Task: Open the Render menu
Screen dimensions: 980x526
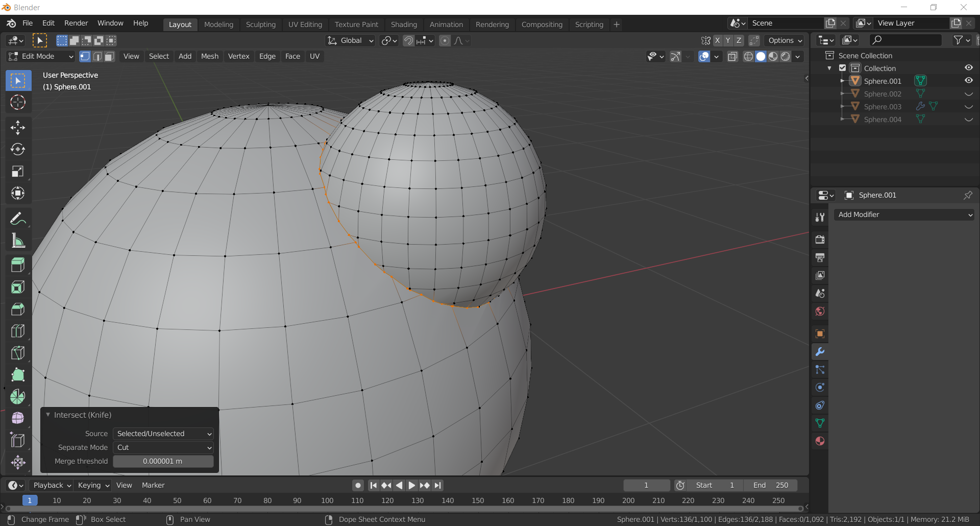Action: pos(76,23)
